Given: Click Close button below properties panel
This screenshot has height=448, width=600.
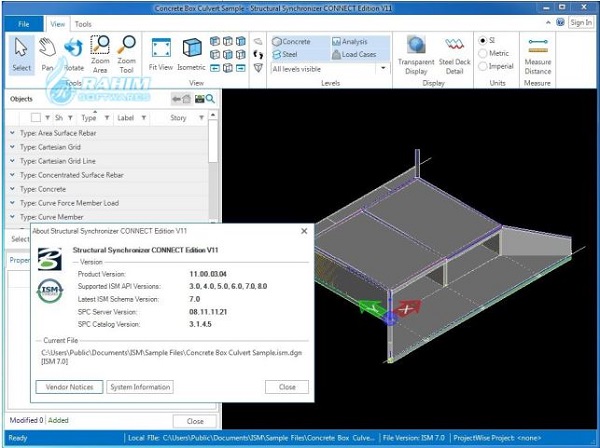Looking at the screenshot, I should tap(195, 421).
